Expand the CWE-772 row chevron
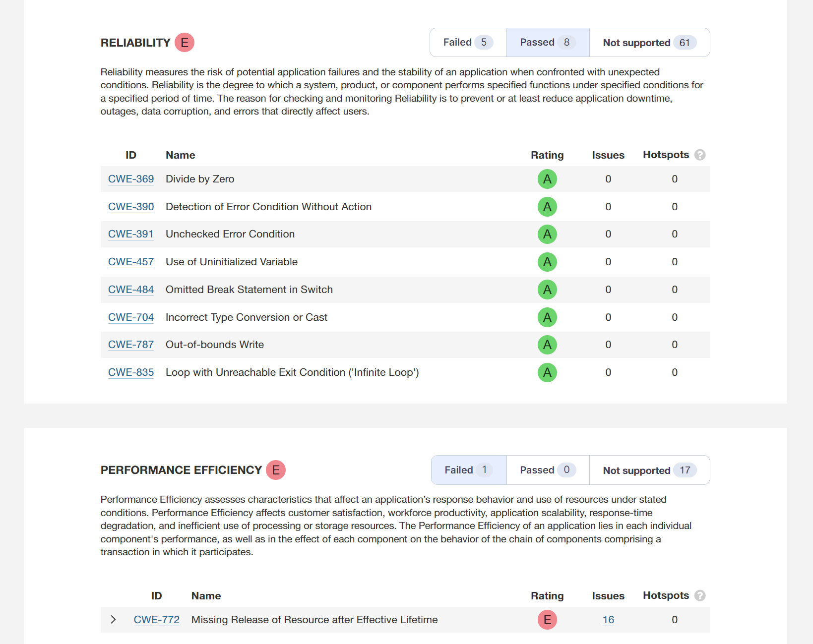The image size is (813, 644). pyautogui.click(x=113, y=620)
